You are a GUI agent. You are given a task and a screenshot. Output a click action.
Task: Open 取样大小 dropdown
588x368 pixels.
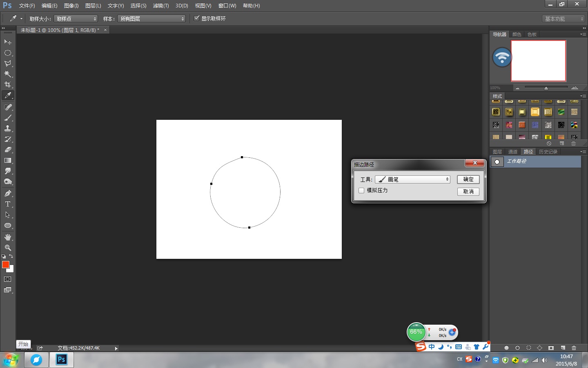pyautogui.click(x=76, y=19)
